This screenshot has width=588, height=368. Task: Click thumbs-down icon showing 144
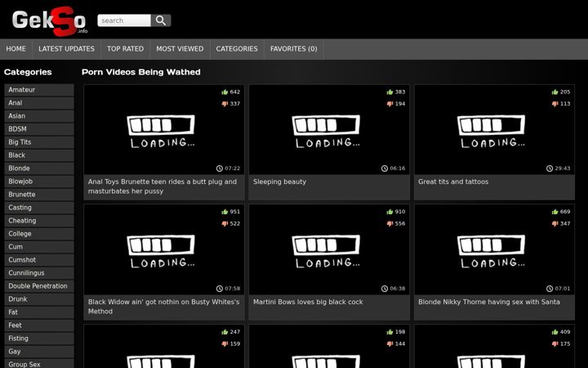[390, 344]
